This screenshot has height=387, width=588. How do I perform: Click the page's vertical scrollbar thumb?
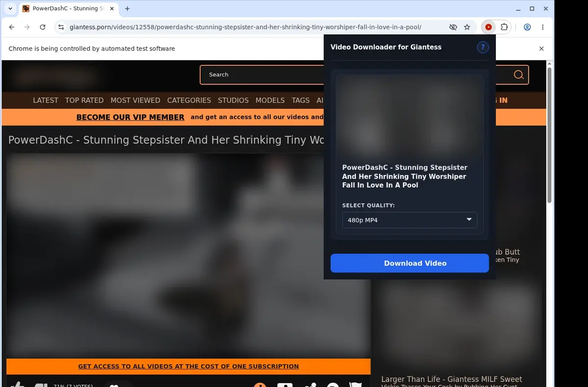click(549, 135)
